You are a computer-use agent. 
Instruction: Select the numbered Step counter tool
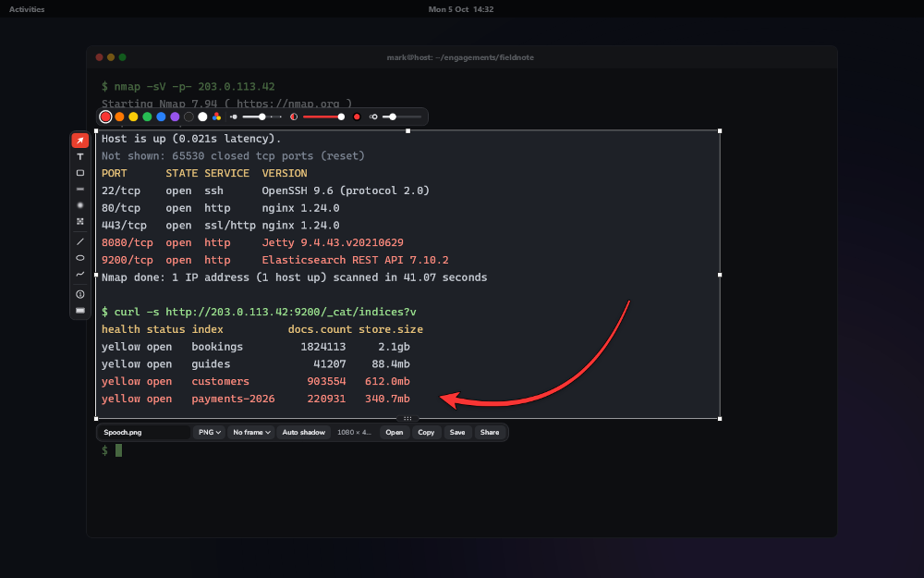(x=80, y=294)
